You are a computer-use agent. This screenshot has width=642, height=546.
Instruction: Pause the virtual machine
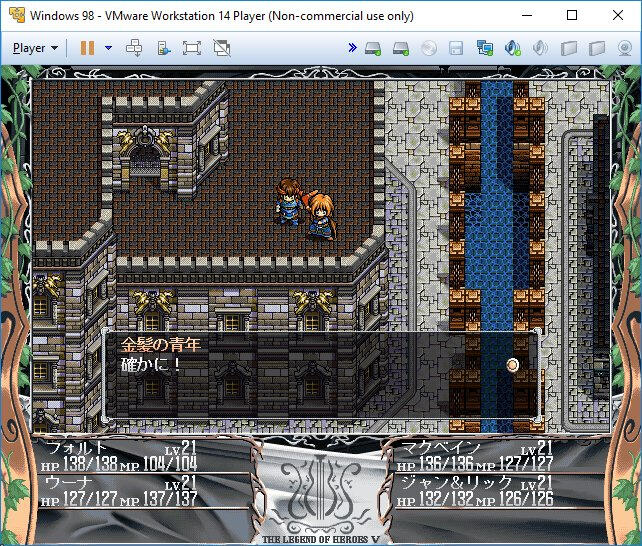click(87, 48)
